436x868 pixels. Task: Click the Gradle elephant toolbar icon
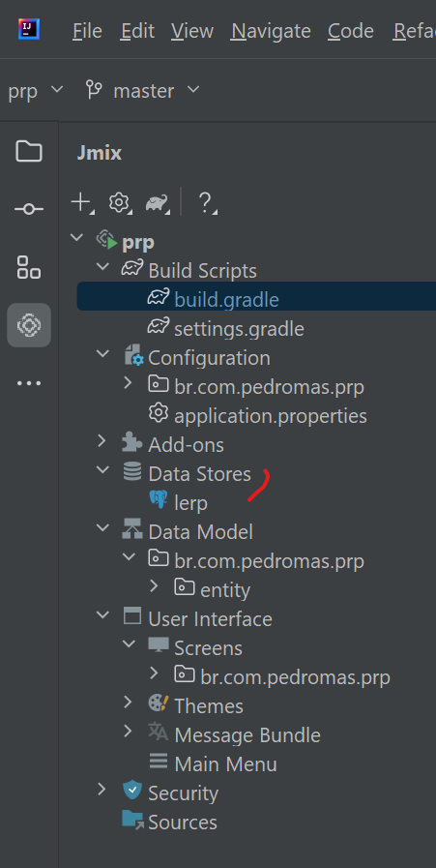(x=157, y=202)
